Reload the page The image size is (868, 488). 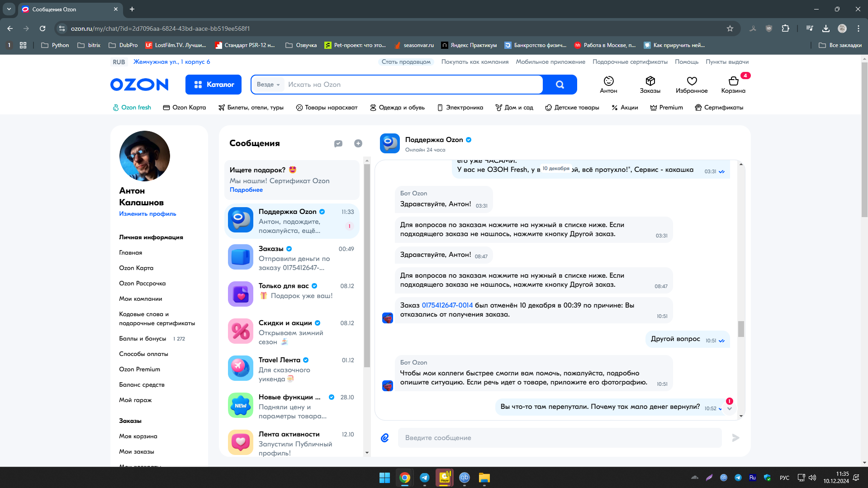[x=43, y=28]
